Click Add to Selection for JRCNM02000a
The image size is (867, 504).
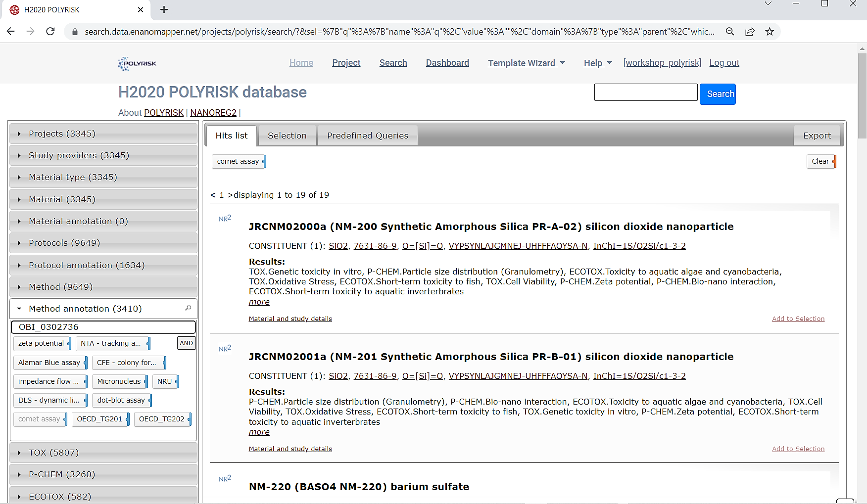point(798,319)
